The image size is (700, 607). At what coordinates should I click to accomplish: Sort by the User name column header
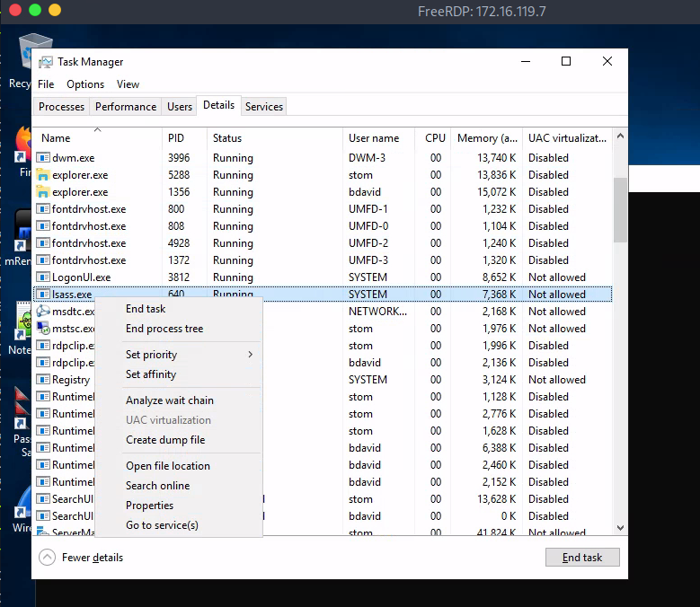click(378, 138)
